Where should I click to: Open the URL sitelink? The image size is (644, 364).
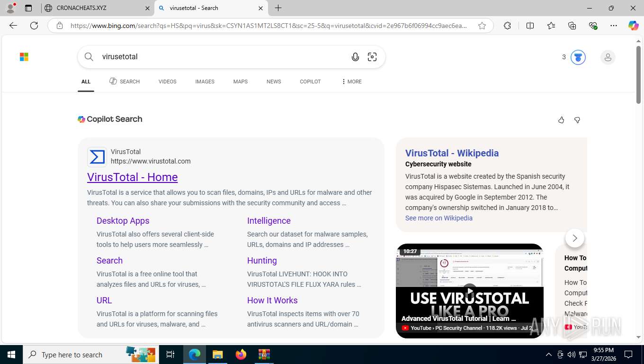[x=104, y=300]
